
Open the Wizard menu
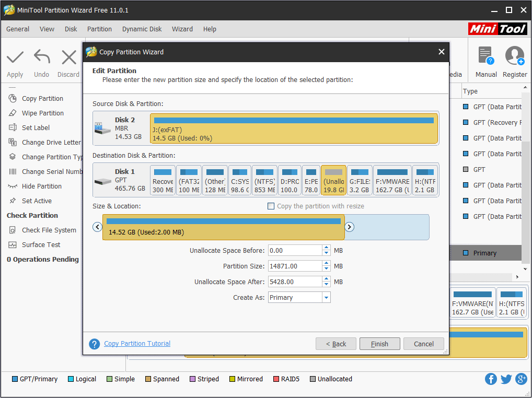pyautogui.click(x=182, y=29)
